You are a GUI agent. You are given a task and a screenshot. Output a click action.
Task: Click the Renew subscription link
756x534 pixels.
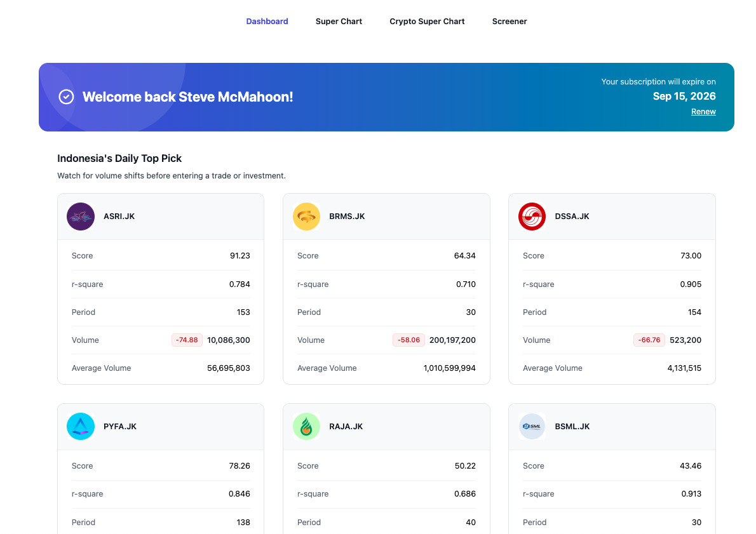tap(703, 111)
